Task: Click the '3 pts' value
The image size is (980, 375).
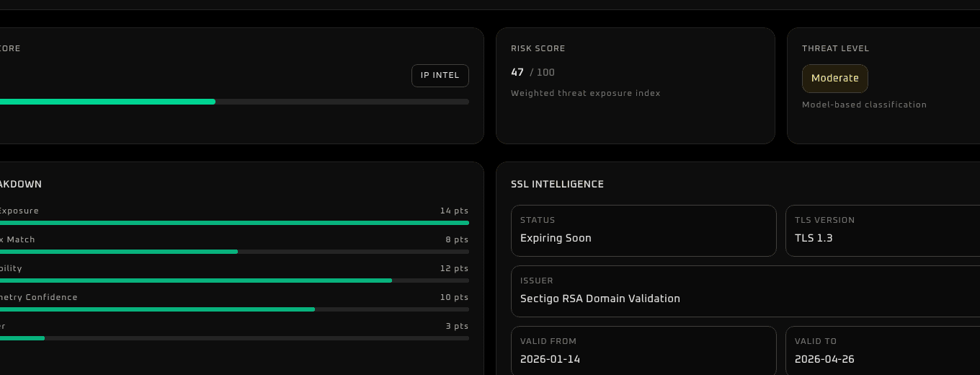Action: tap(457, 326)
